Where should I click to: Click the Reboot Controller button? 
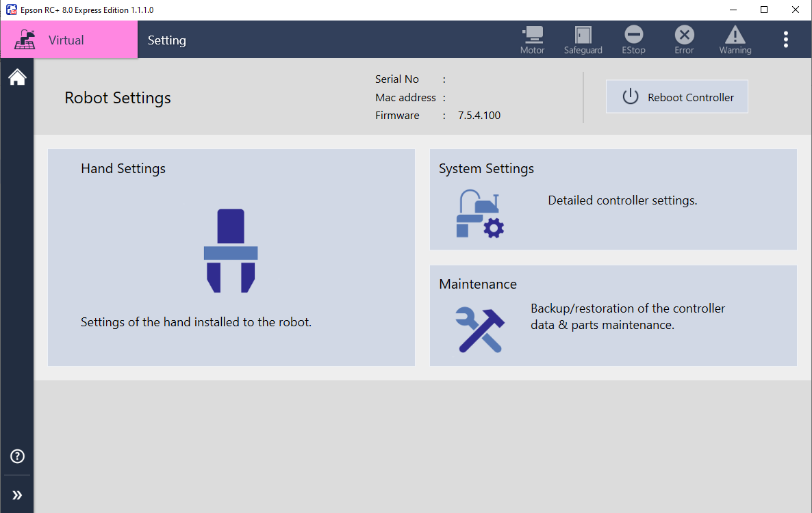pyautogui.click(x=677, y=96)
